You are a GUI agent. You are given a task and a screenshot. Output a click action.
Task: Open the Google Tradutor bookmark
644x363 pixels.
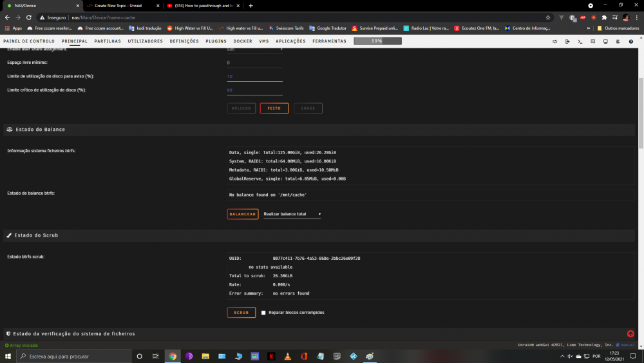328,28
